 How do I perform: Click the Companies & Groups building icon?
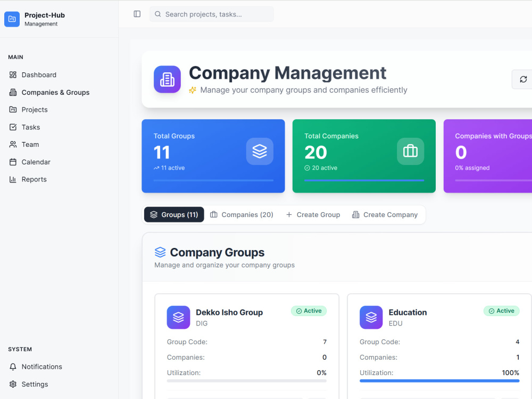(x=13, y=92)
